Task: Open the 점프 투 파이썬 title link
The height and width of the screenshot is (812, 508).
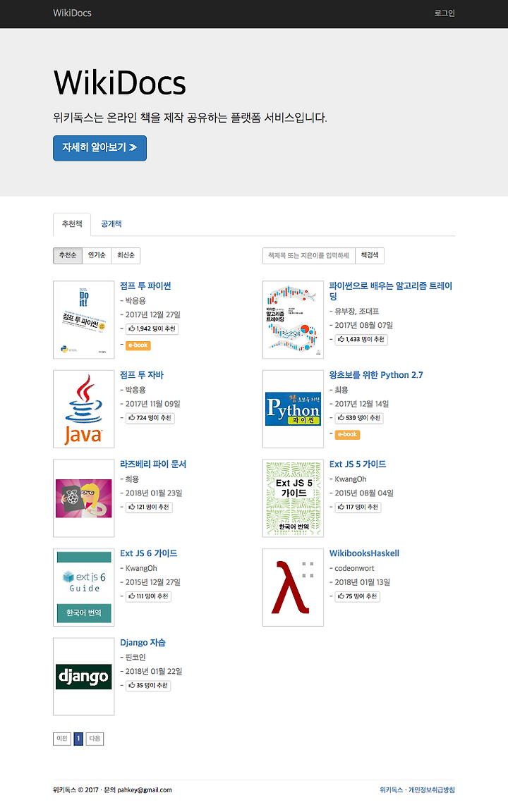Action: pyautogui.click(x=145, y=286)
